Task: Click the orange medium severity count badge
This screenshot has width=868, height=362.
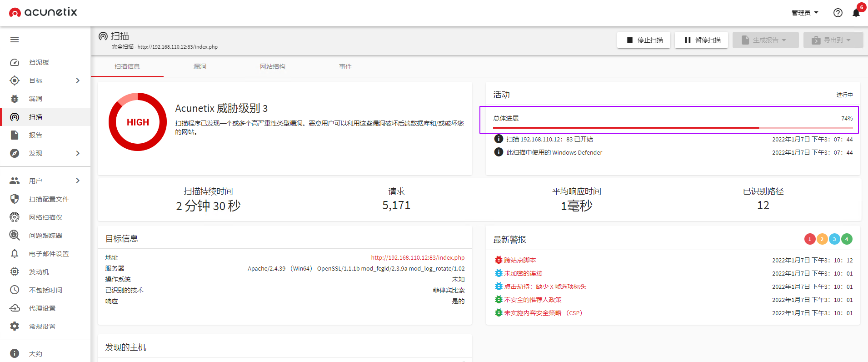Action: 822,239
